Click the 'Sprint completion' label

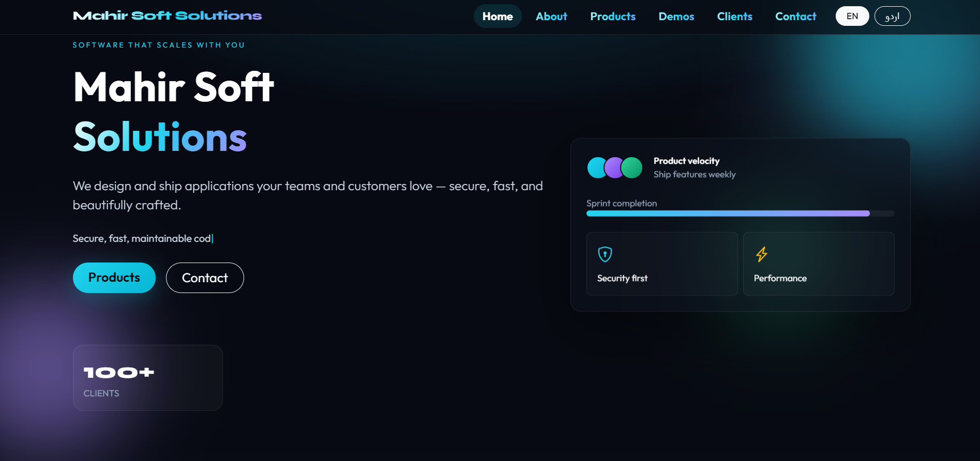tap(622, 204)
